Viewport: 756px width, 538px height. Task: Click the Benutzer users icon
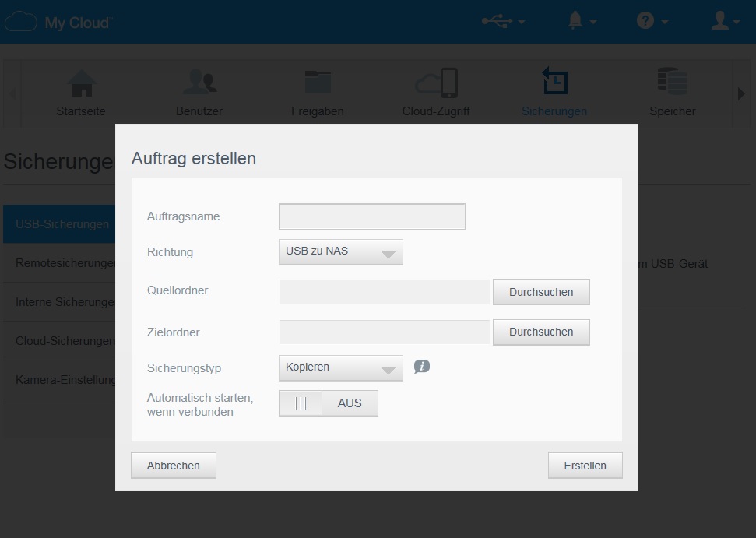pyautogui.click(x=199, y=82)
